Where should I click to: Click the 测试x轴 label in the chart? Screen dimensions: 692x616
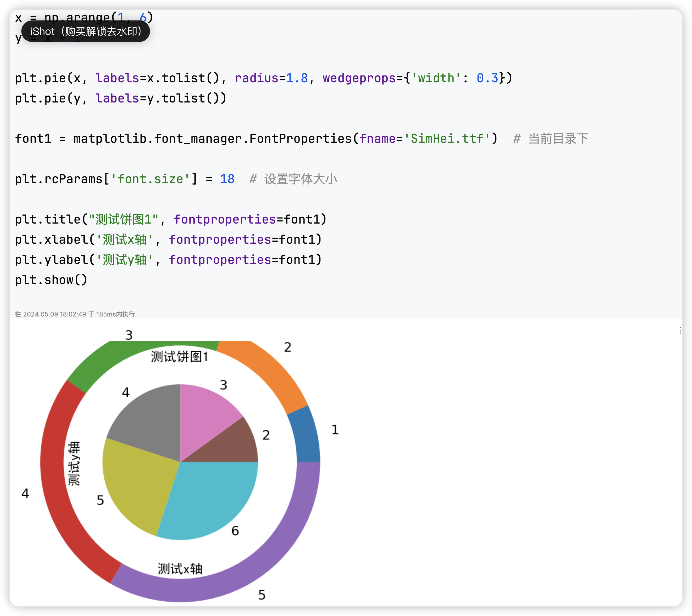[180, 569]
